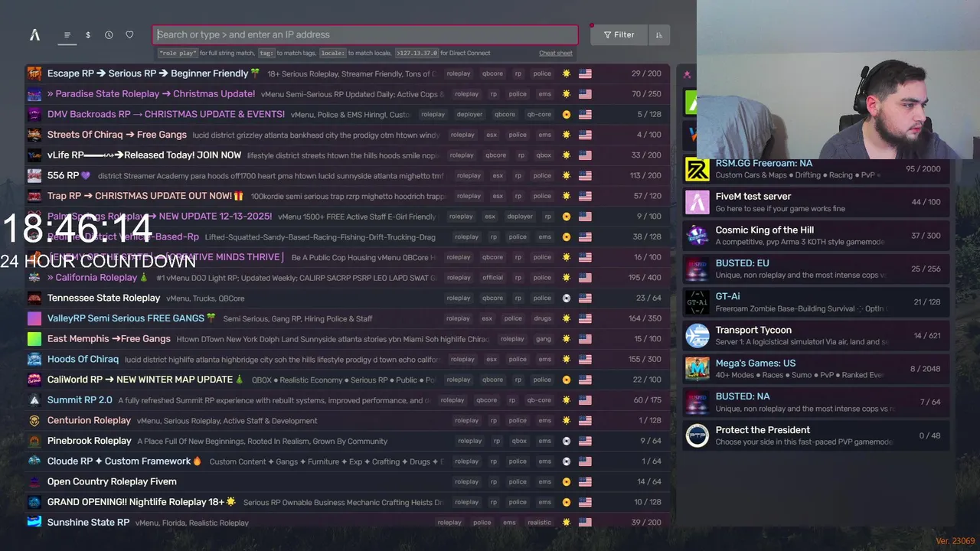980x551 pixels.
Task: Open the Filter dropdown
Action: pos(619,34)
